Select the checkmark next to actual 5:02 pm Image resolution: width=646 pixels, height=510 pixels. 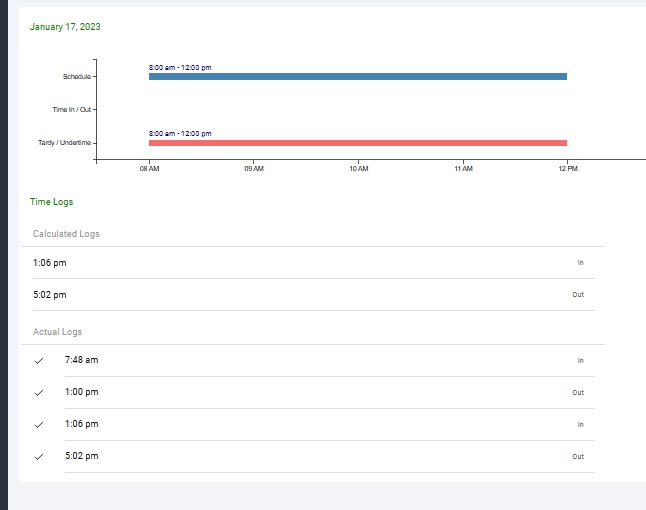pos(39,456)
